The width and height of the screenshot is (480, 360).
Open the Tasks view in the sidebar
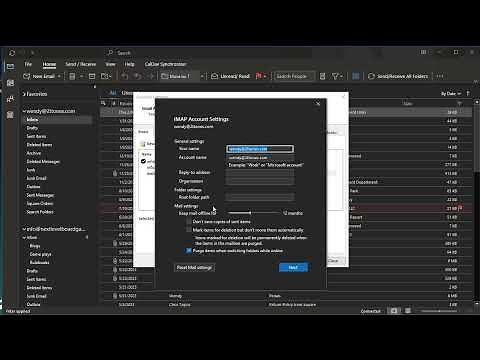point(10,115)
